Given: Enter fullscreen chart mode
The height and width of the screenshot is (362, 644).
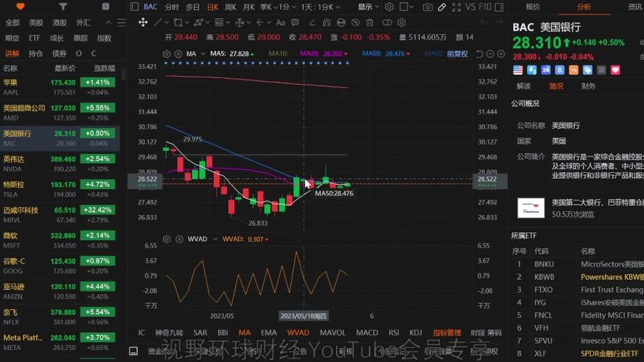Looking at the screenshot, I should tap(456, 7).
